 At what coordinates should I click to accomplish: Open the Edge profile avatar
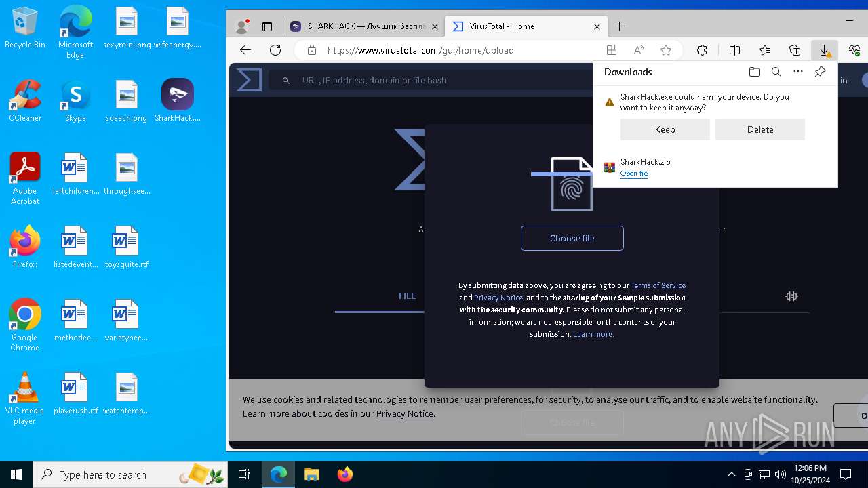click(x=241, y=26)
